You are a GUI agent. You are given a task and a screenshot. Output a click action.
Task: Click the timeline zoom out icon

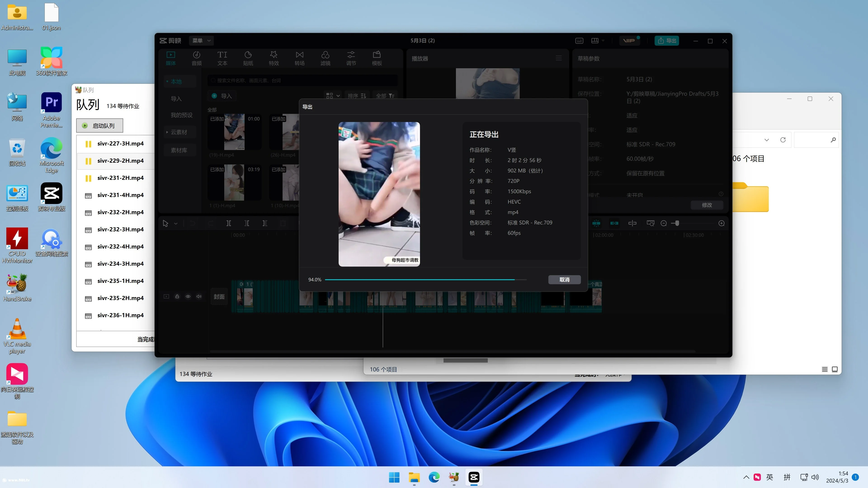coord(663,223)
